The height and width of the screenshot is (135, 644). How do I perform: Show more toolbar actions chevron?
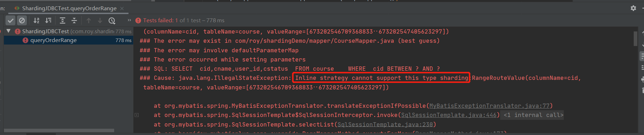(129, 20)
